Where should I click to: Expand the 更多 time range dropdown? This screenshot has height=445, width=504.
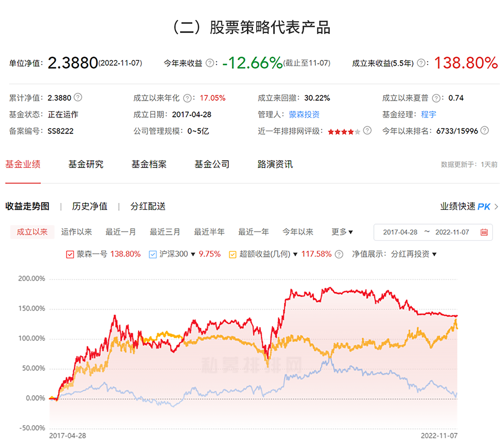pyautogui.click(x=342, y=232)
